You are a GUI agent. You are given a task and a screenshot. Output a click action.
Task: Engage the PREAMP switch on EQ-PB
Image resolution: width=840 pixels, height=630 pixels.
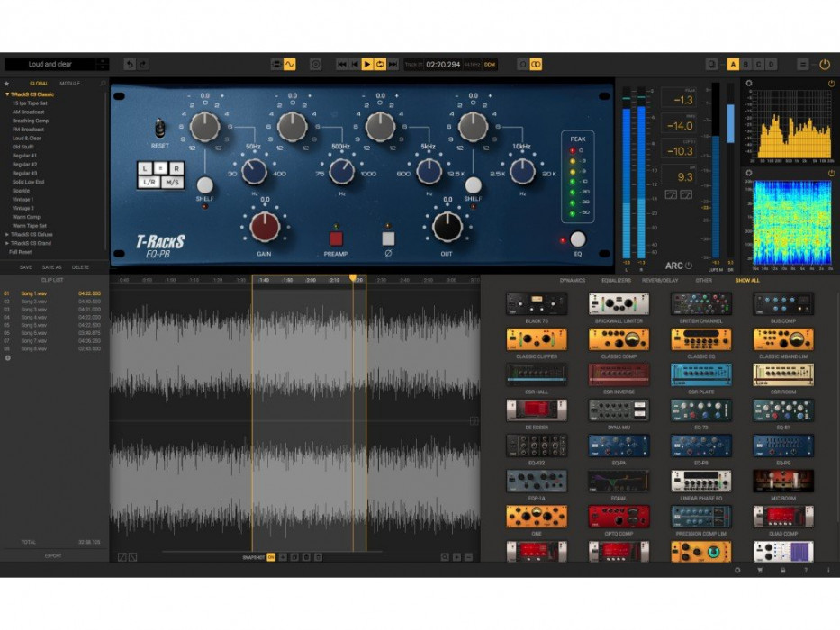point(335,238)
